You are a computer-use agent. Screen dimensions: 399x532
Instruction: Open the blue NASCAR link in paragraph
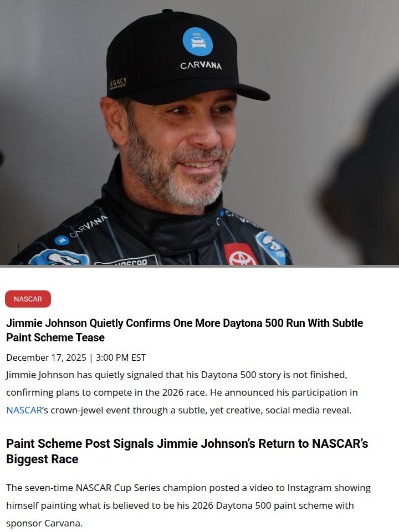(x=24, y=410)
